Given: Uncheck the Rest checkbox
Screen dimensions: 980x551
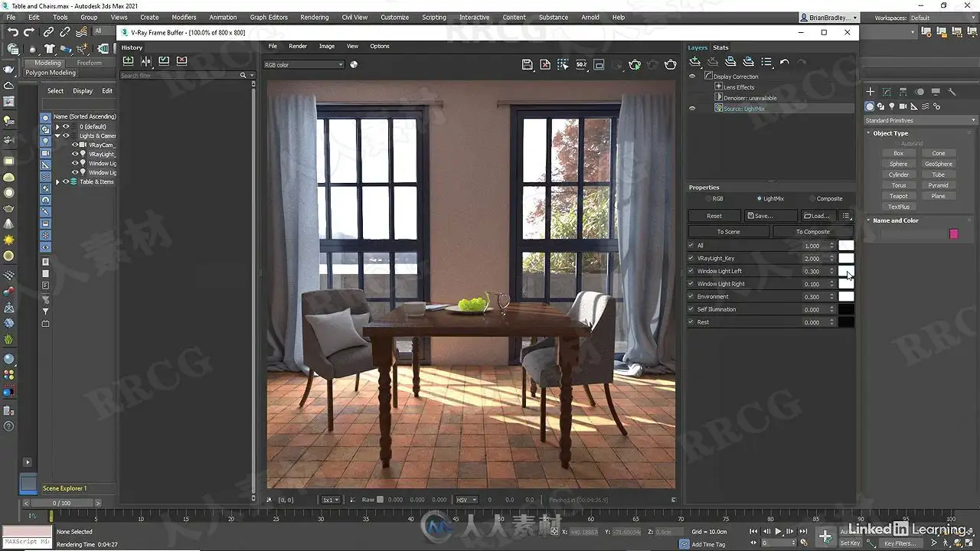Looking at the screenshot, I should click(x=691, y=322).
